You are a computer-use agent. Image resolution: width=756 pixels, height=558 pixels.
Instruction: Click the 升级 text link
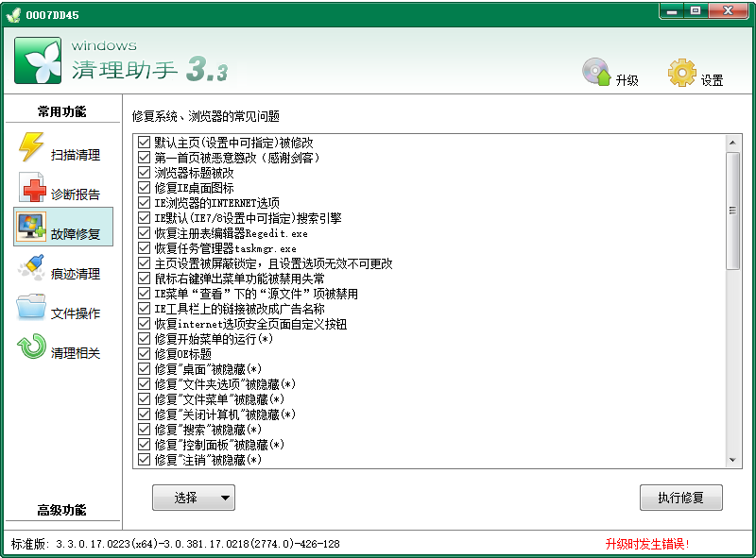click(627, 80)
